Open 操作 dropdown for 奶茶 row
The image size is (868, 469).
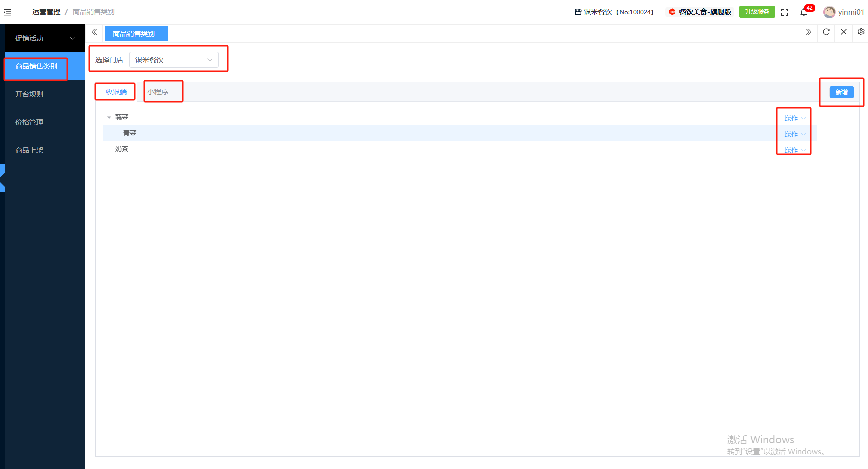795,150
